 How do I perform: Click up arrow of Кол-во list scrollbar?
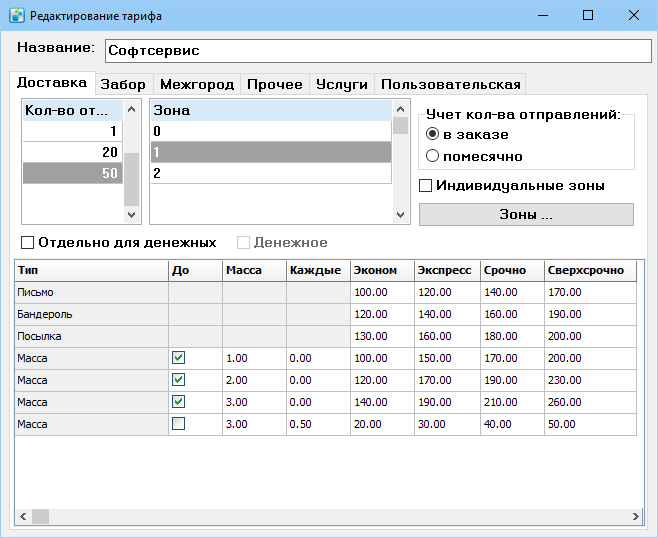pyautogui.click(x=131, y=110)
